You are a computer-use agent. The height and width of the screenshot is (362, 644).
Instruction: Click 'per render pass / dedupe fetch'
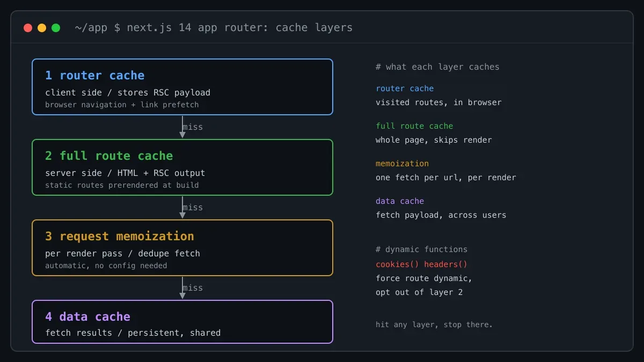[122, 254]
